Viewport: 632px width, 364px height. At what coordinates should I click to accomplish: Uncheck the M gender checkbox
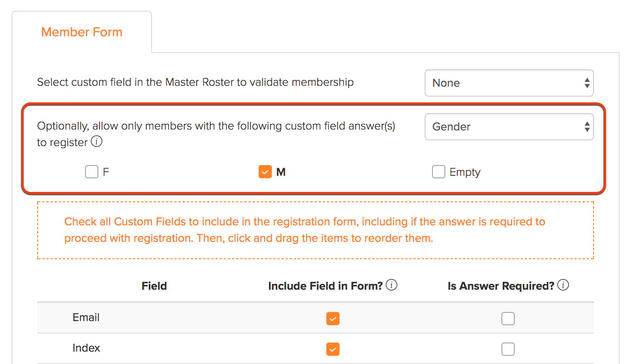click(x=265, y=172)
